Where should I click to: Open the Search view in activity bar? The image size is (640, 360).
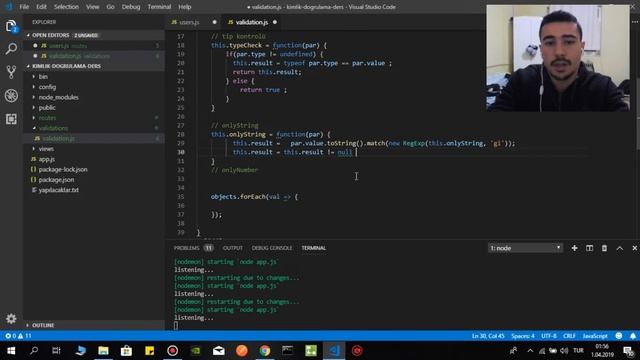11,49
